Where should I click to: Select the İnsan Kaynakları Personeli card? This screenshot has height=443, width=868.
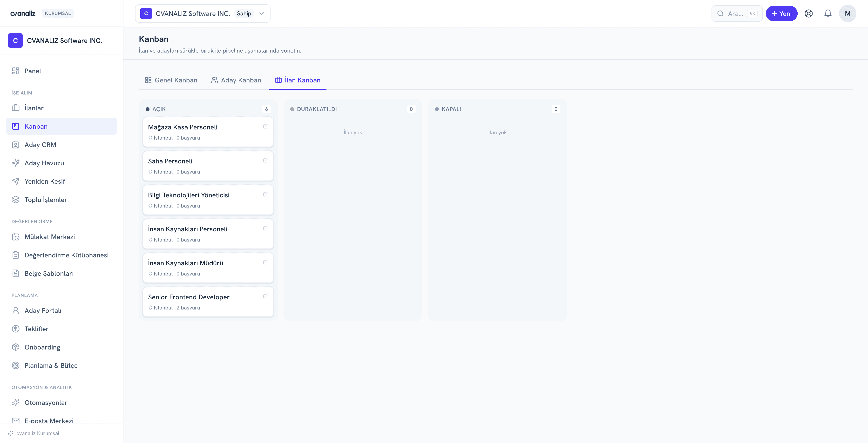click(x=208, y=234)
